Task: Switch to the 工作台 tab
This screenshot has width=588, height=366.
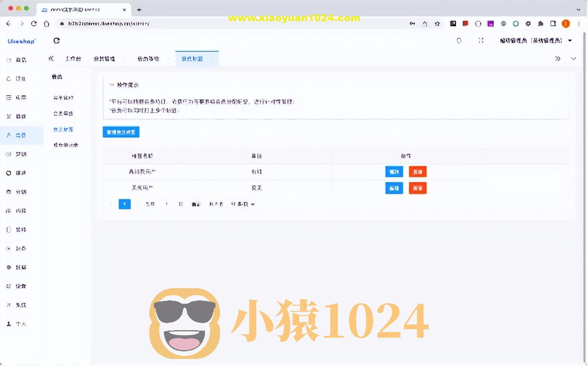Action: pos(73,58)
